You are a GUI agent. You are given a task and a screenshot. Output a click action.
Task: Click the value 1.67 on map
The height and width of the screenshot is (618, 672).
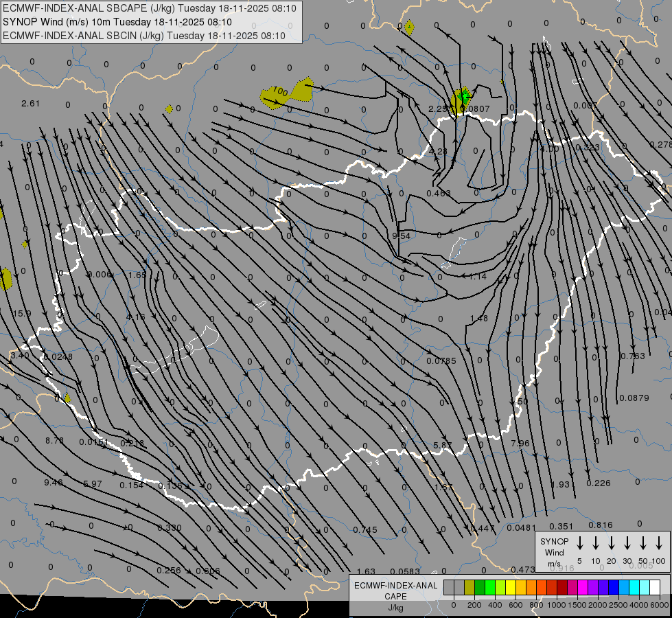click(443, 487)
